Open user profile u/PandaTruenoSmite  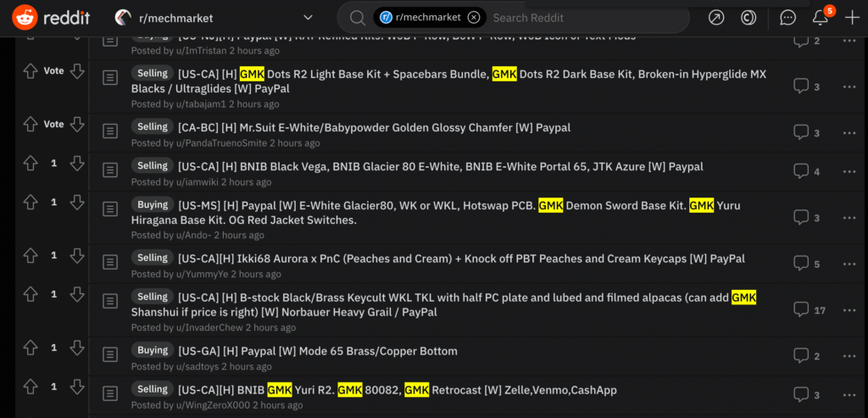click(221, 143)
